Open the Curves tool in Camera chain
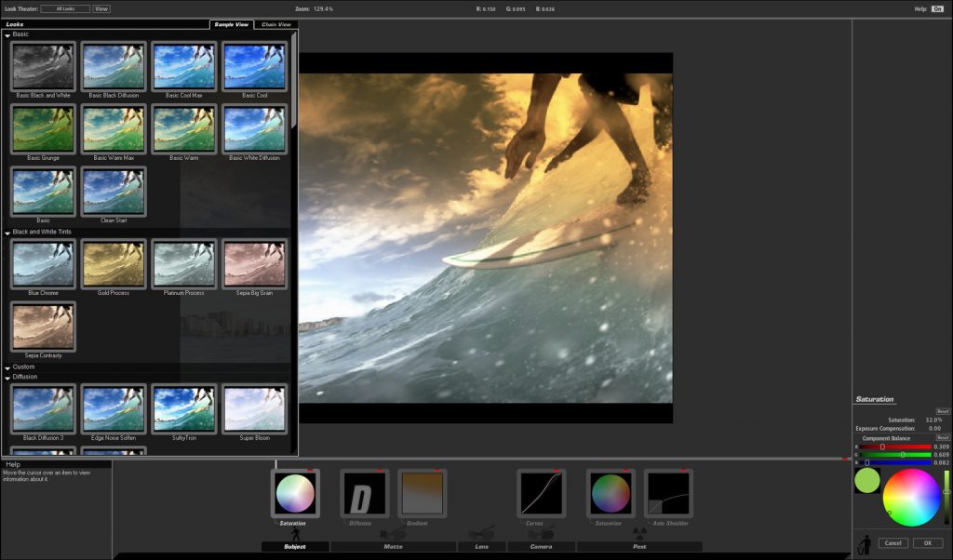Screen dimensions: 953x560 click(541, 493)
